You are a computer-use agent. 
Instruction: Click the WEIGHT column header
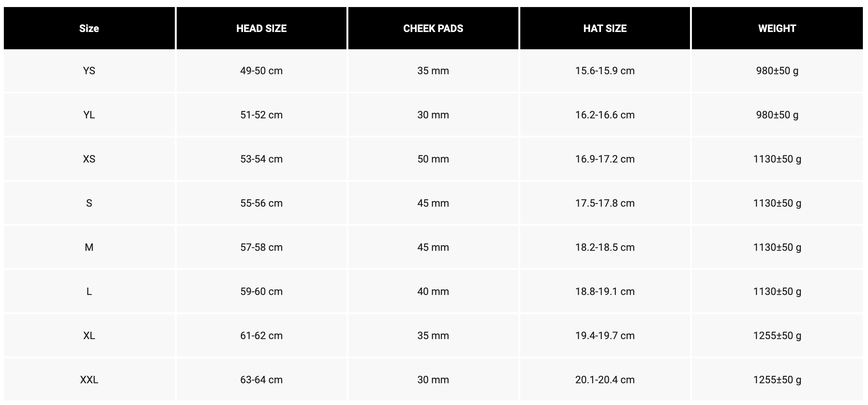click(777, 28)
